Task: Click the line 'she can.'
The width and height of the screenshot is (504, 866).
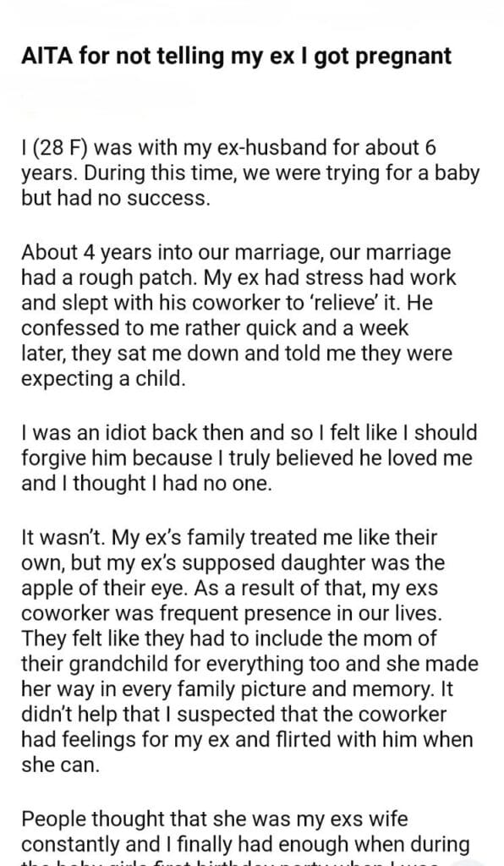Action: click(x=61, y=765)
